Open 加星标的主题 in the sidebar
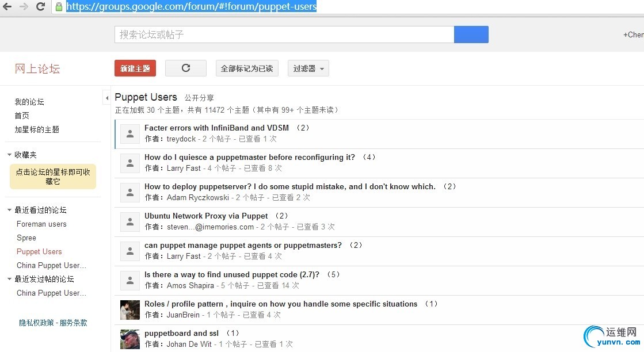This screenshot has height=352, width=644. (37, 129)
